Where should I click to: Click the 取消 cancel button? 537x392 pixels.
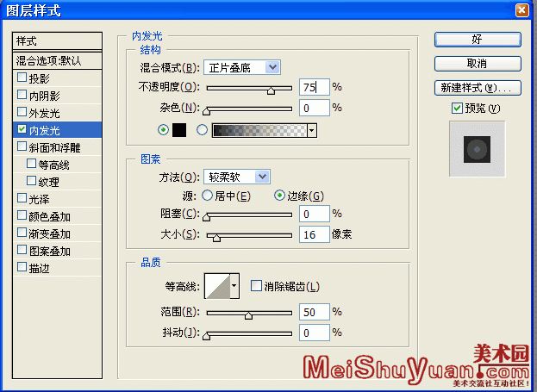(478, 64)
